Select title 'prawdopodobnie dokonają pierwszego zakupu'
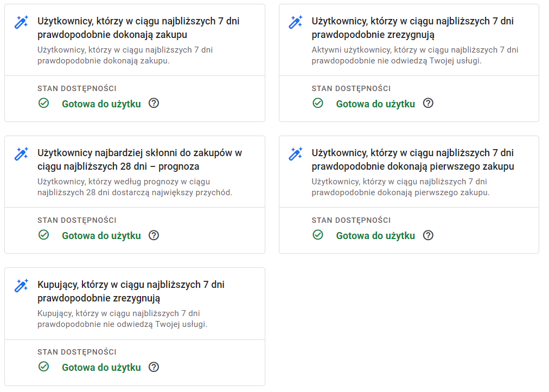549x392 pixels. click(x=413, y=159)
